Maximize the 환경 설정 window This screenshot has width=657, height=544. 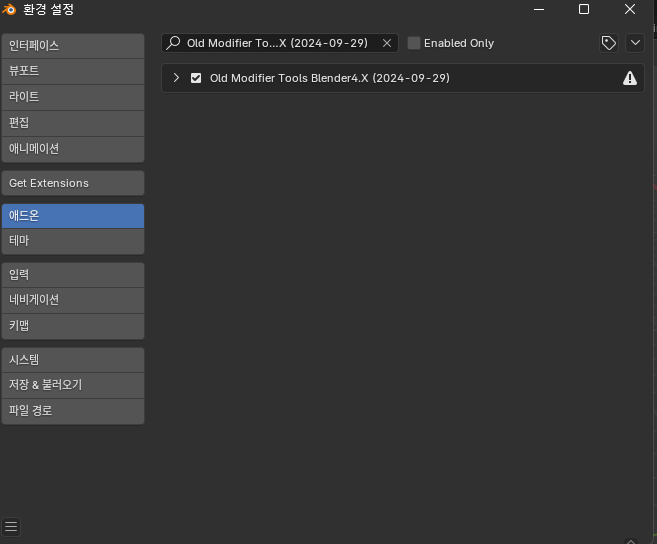pos(584,9)
